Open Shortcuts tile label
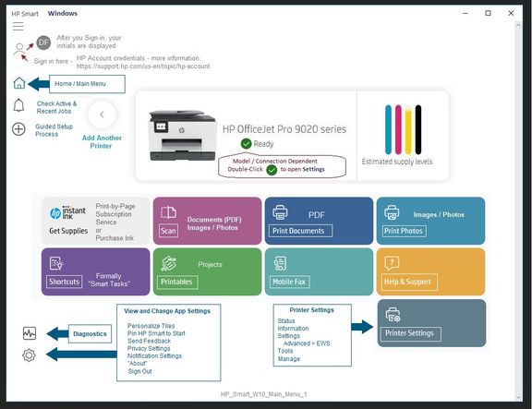This screenshot has height=409, width=532. click(x=64, y=282)
